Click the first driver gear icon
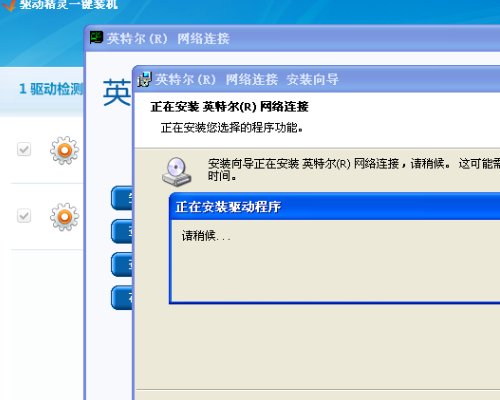500x400 pixels. (x=64, y=150)
